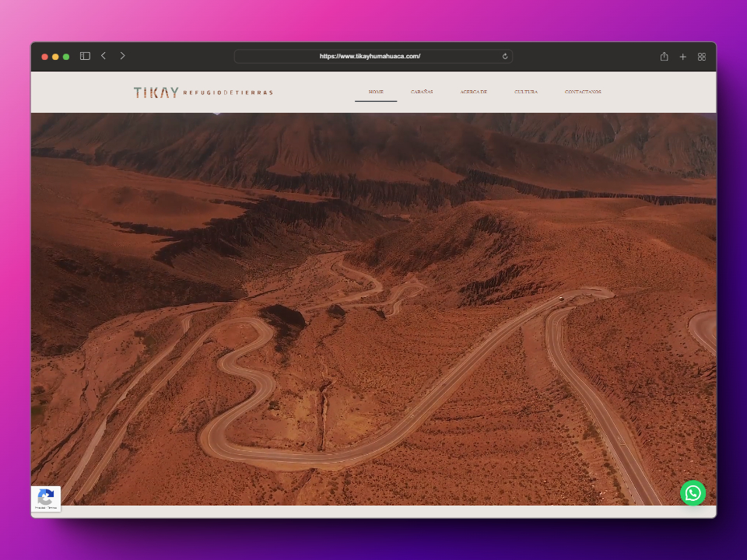Image resolution: width=747 pixels, height=560 pixels.
Task: Click the Tikay Refugio de Tierras logo
Action: [202, 93]
